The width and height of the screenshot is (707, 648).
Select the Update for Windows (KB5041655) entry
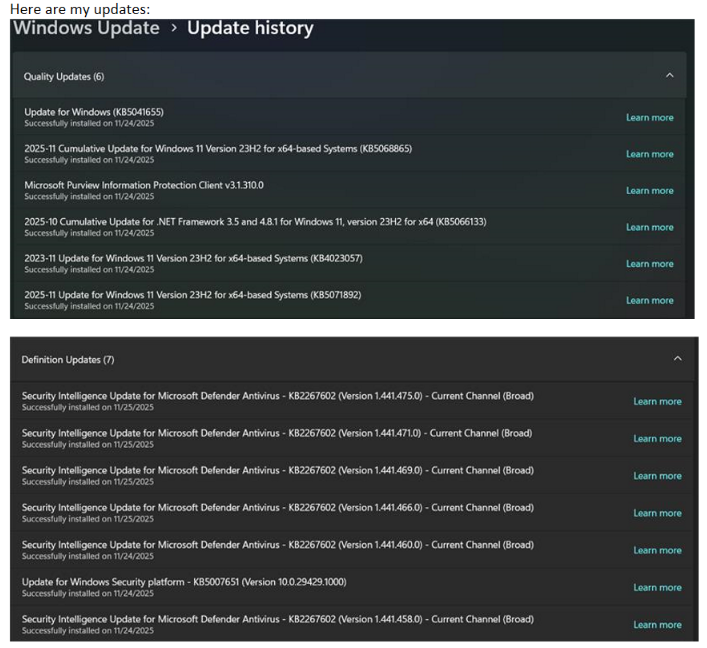(349, 117)
